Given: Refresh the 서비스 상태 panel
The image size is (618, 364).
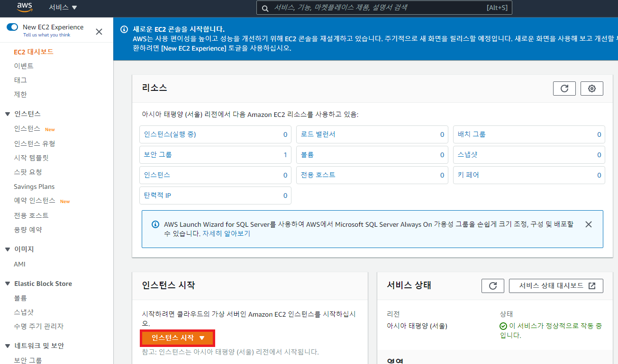Looking at the screenshot, I should pos(493,286).
